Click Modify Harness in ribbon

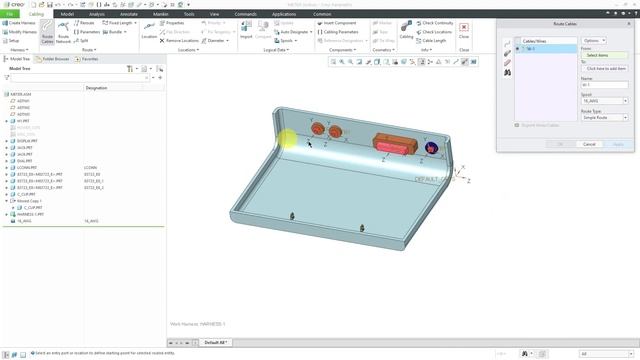pos(19,32)
